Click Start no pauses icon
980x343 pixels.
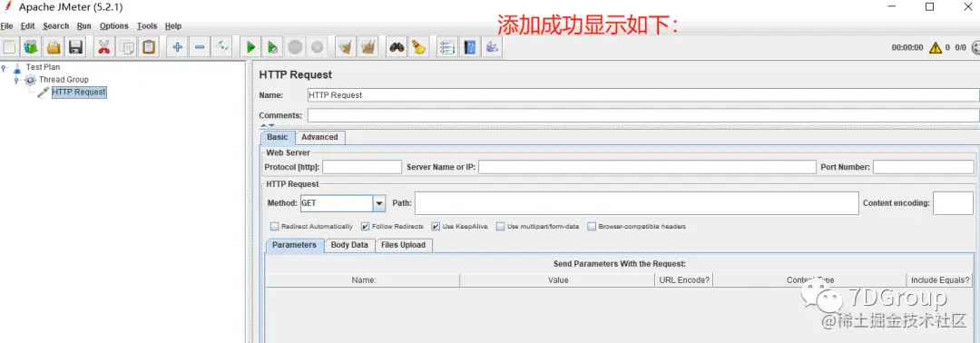coord(272,47)
